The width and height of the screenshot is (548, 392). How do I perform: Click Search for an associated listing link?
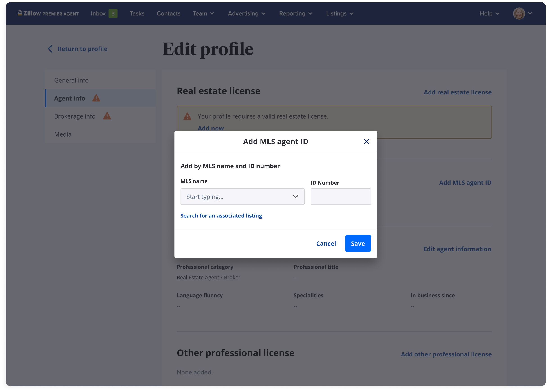(221, 215)
